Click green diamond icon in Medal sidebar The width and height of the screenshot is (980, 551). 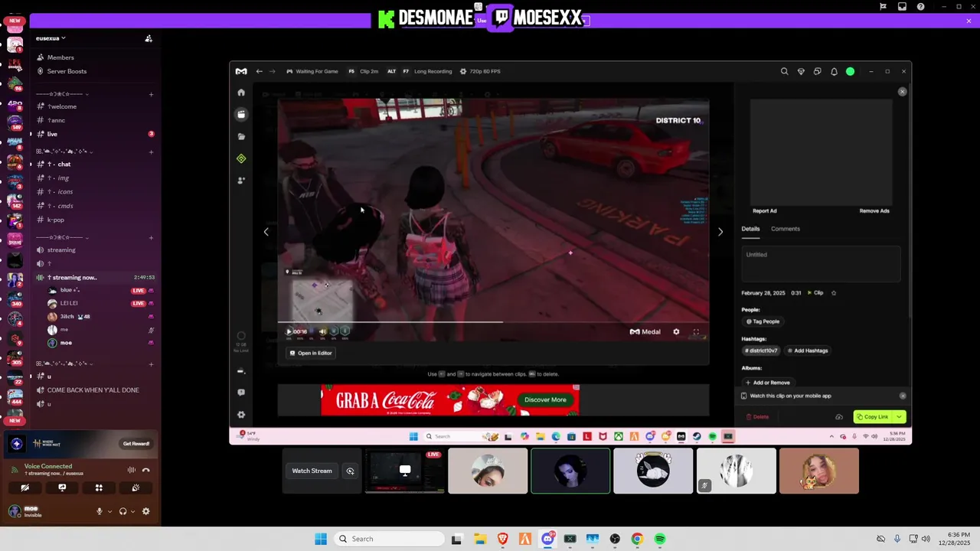click(241, 158)
